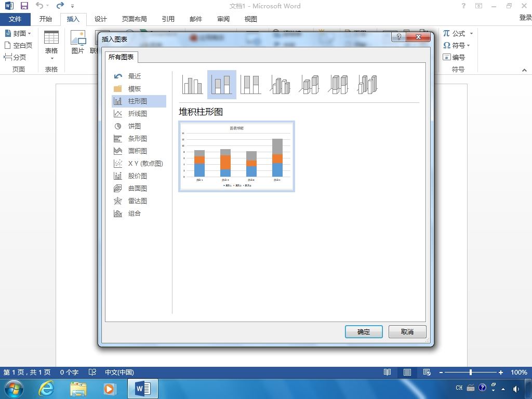The image size is (532, 399).
Task: Choose 股价图 stock chart category
Action: [x=139, y=176]
